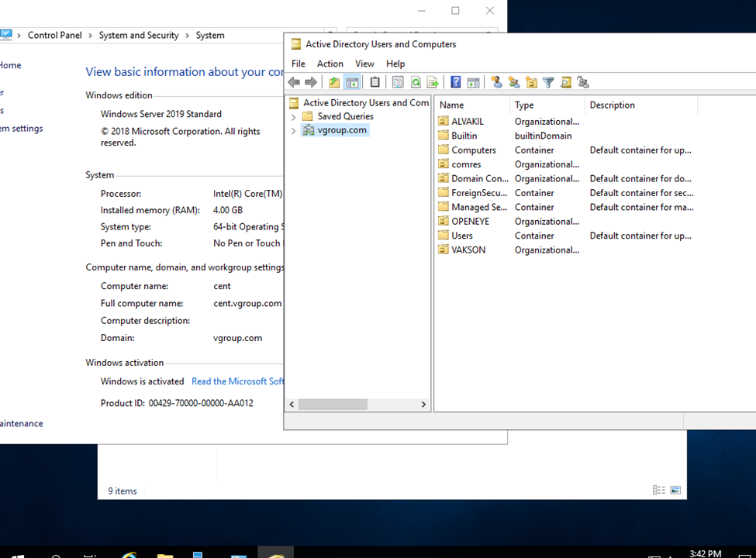Click the Filter options funnel icon
The width and height of the screenshot is (756, 558).
(548, 82)
